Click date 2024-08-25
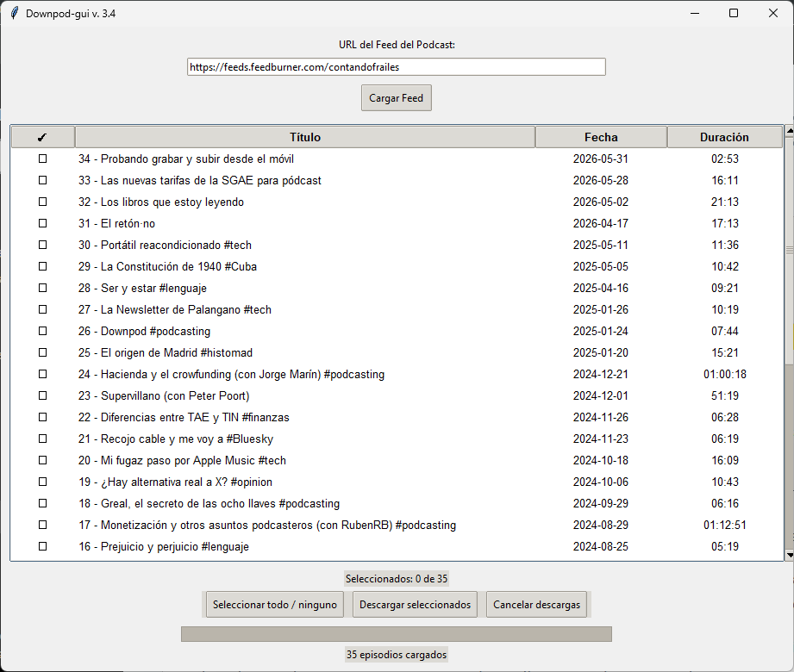 coord(601,546)
